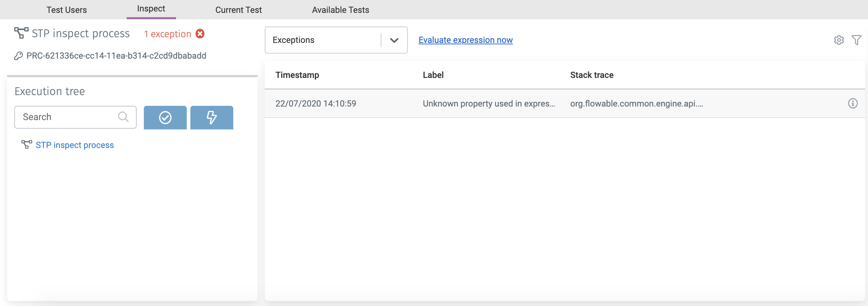Click the tree node process icon
Screen dimensions: 868x306
click(x=26, y=144)
